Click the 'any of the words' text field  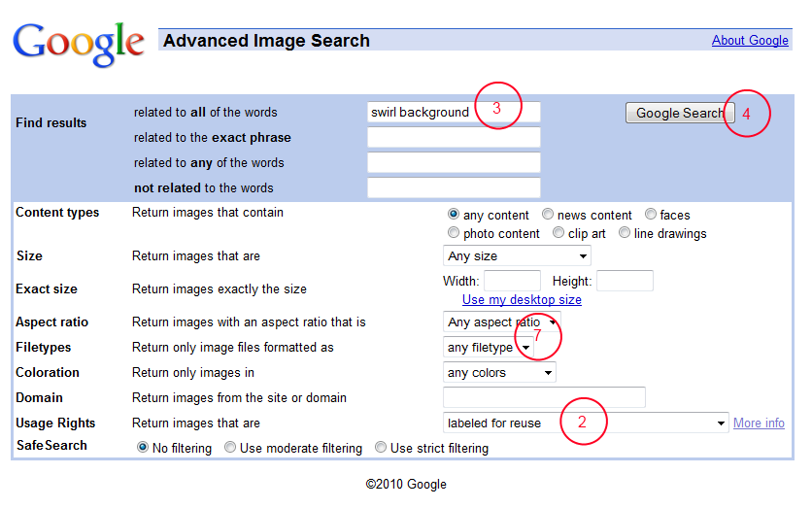tap(454, 162)
